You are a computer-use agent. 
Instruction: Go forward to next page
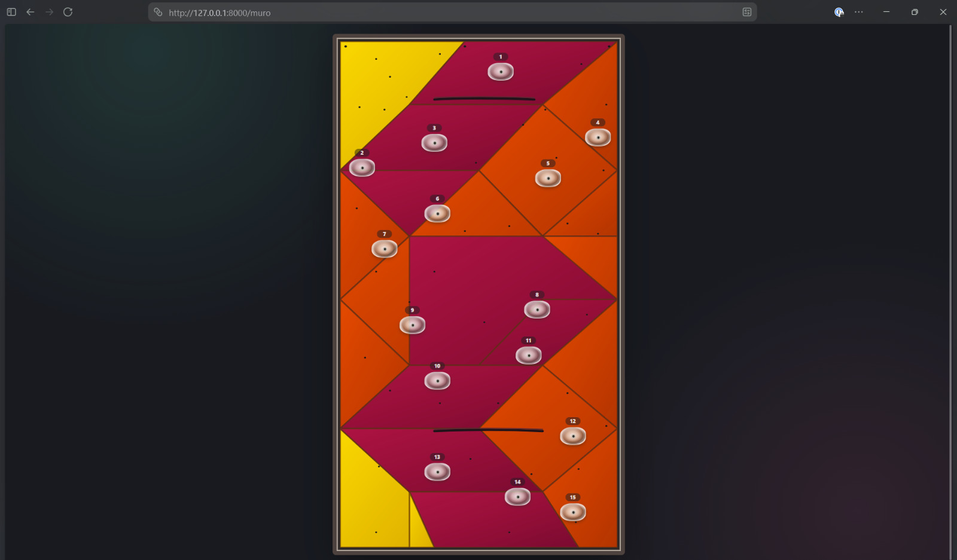(x=49, y=12)
